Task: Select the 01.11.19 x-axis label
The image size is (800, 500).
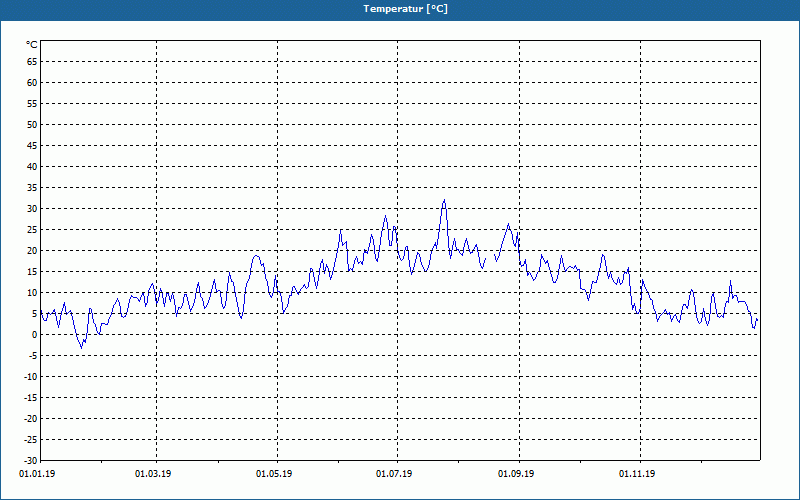Action: 637,473
